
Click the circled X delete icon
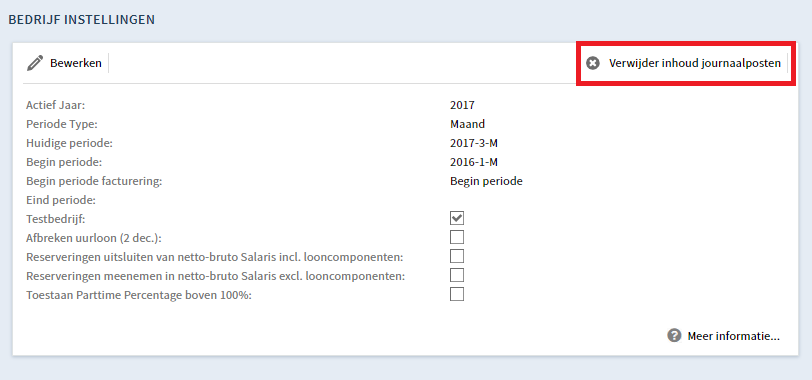592,63
